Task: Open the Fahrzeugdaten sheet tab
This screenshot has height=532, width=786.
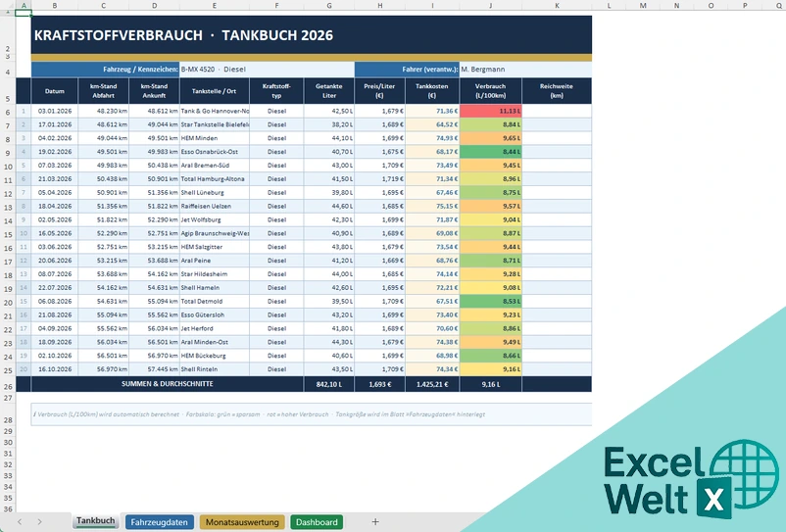Action: [159, 522]
